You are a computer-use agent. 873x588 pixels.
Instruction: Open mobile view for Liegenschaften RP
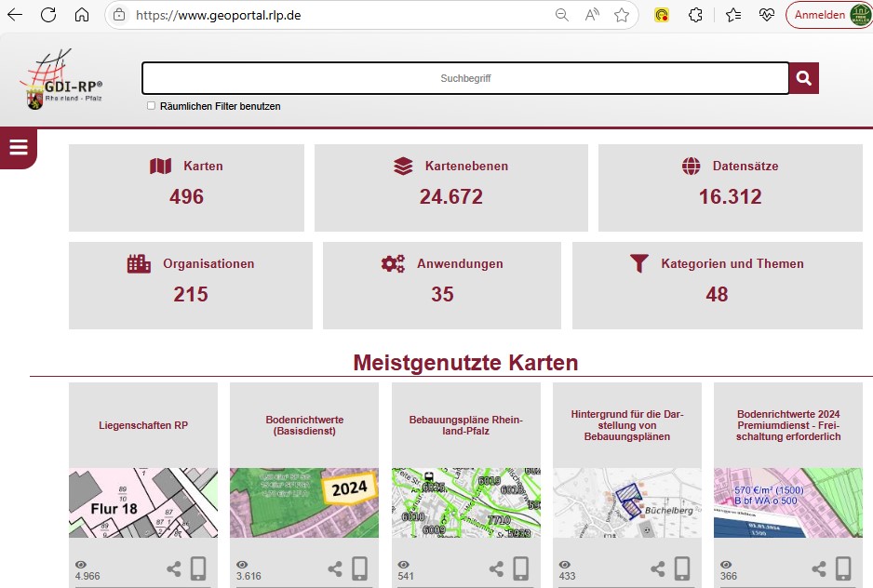pyautogui.click(x=198, y=568)
